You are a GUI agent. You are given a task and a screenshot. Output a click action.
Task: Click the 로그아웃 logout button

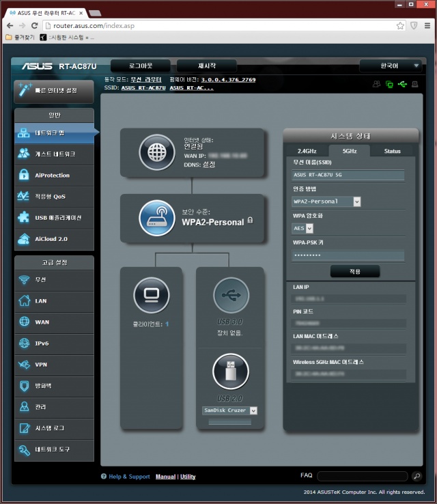coord(141,66)
